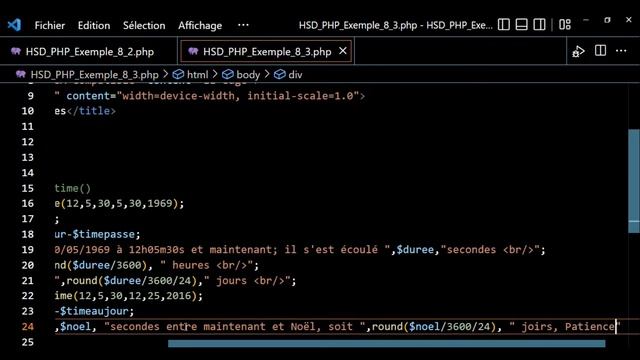Image resolution: width=640 pixels, height=360 pixels.
Task: Click the time() text on line 15
Action: (x=72, y=188)
